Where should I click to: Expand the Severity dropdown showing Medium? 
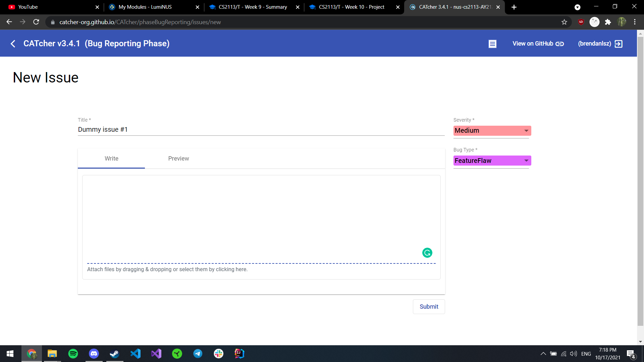pos(492,131)
